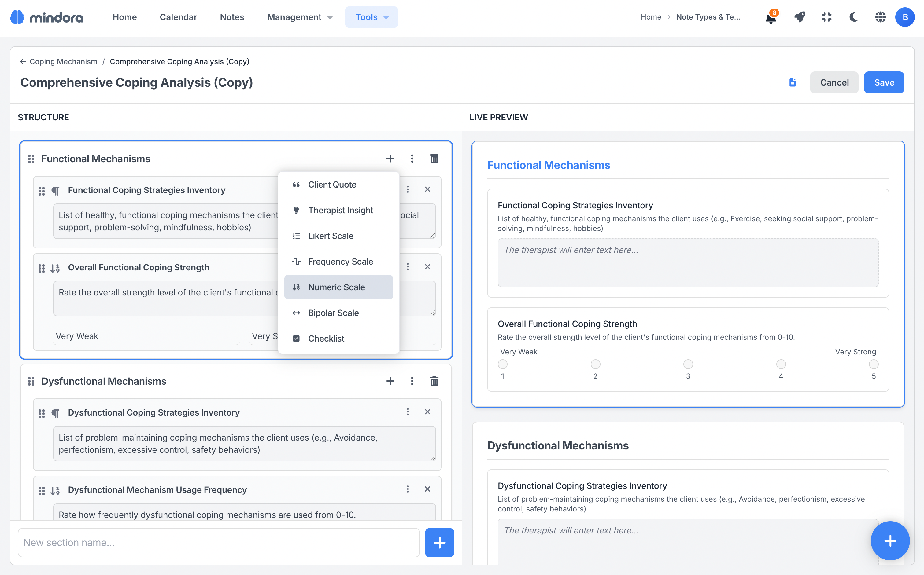The width and height of the screenshot is (924, 575).
Task: Grab the Functional Coping Strategies Inventory drag handle
Action: [42, 191]
